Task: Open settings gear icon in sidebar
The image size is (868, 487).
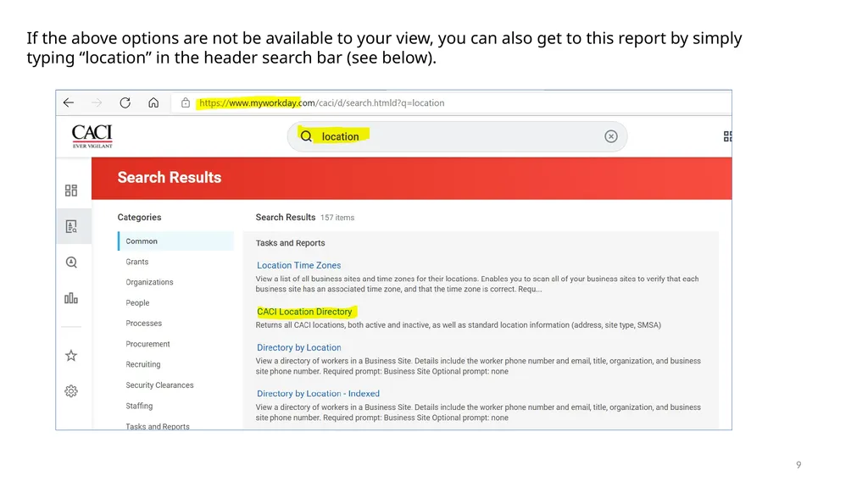Action: pos(71,391)
